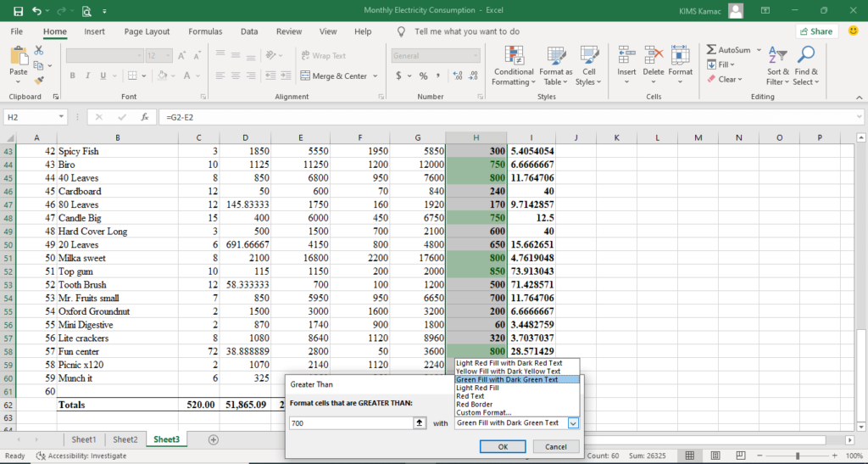Apply Accounting number format with dollar icon

(x=398, y=75)
